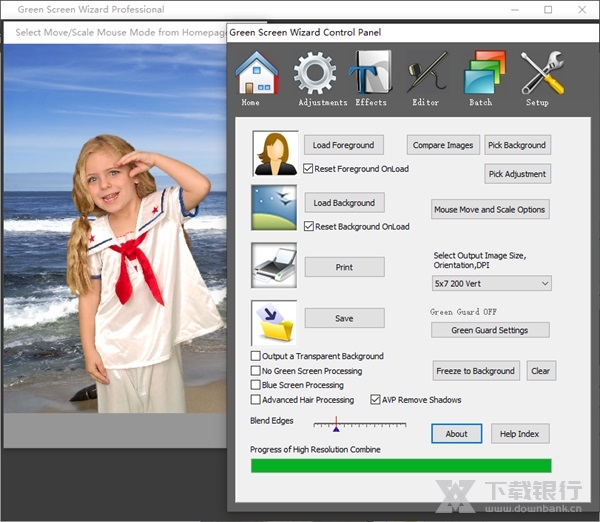Uncheck Reset Foreground OnLoad
This screenshot has width=600, height=522.
309,169
